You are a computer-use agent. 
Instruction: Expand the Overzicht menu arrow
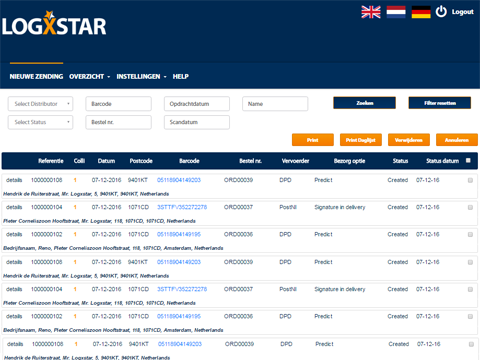click(109, 77)
